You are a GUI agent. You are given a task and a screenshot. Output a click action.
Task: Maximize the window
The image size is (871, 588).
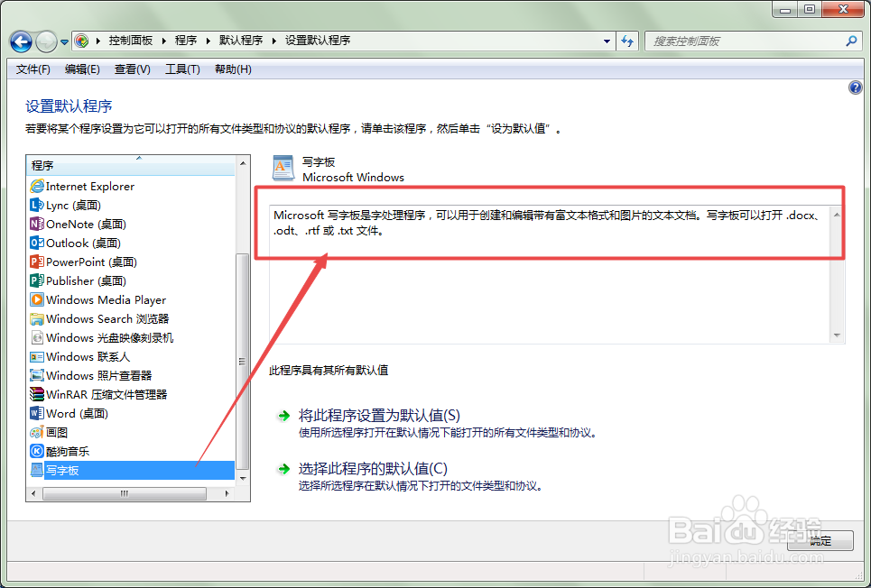click(x=810, y=9)
